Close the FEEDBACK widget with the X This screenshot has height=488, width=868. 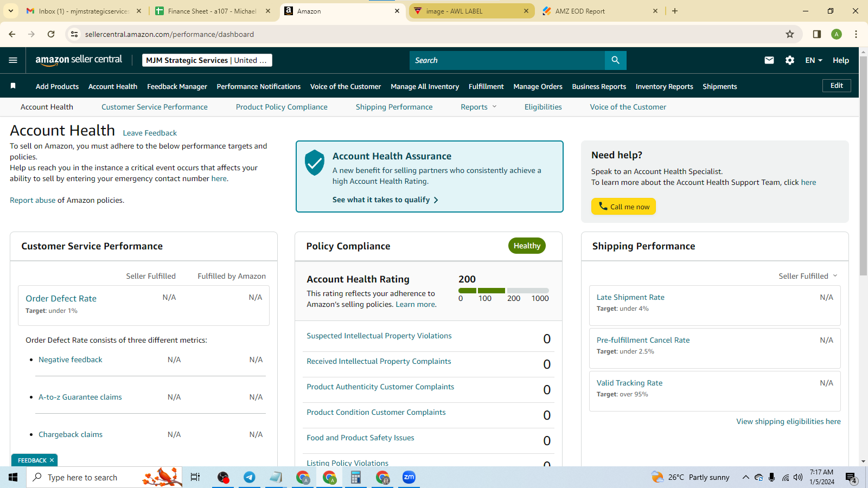(52, 460)
